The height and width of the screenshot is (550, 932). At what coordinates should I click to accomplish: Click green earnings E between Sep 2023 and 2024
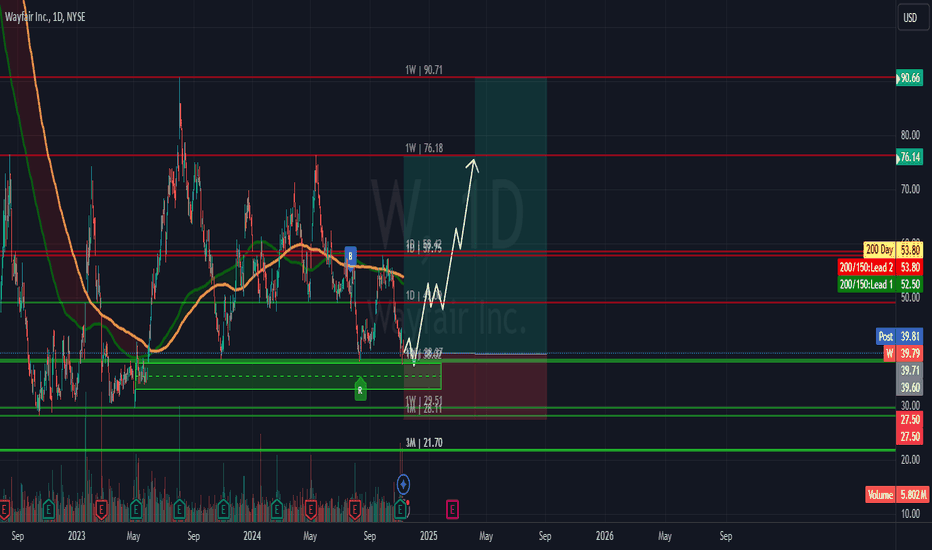[x=223, y=510]
